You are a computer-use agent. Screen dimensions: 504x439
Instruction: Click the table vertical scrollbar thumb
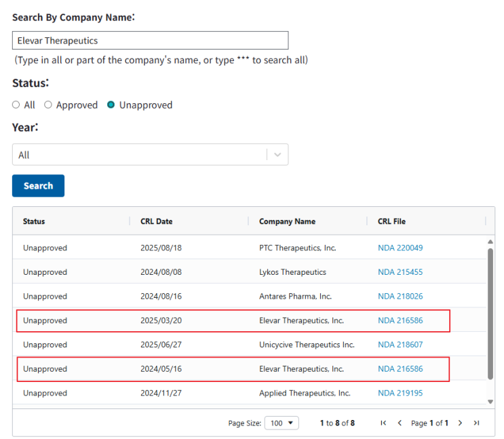coord(490,314)
